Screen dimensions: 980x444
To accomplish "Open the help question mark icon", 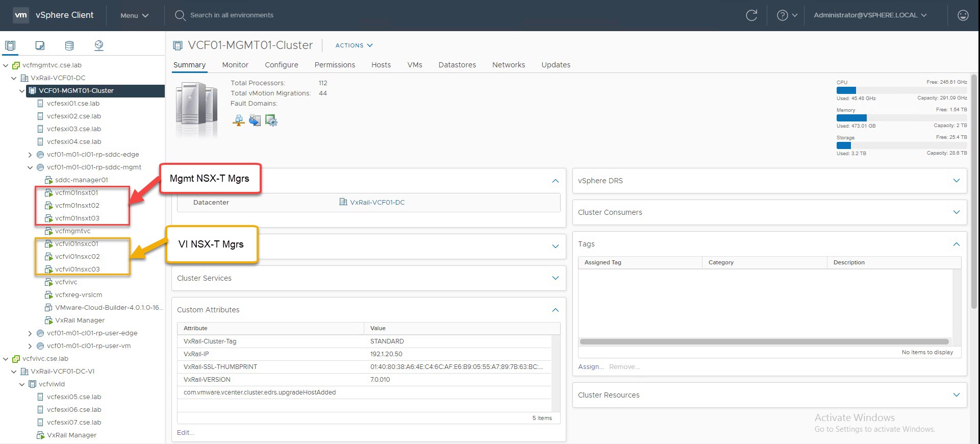I will click(x=782, y=15).
